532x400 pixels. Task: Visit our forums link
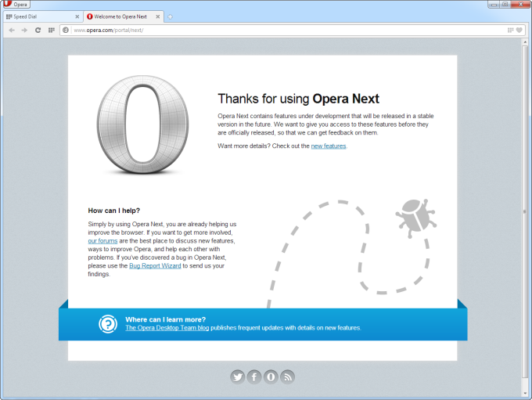point(102,241)
